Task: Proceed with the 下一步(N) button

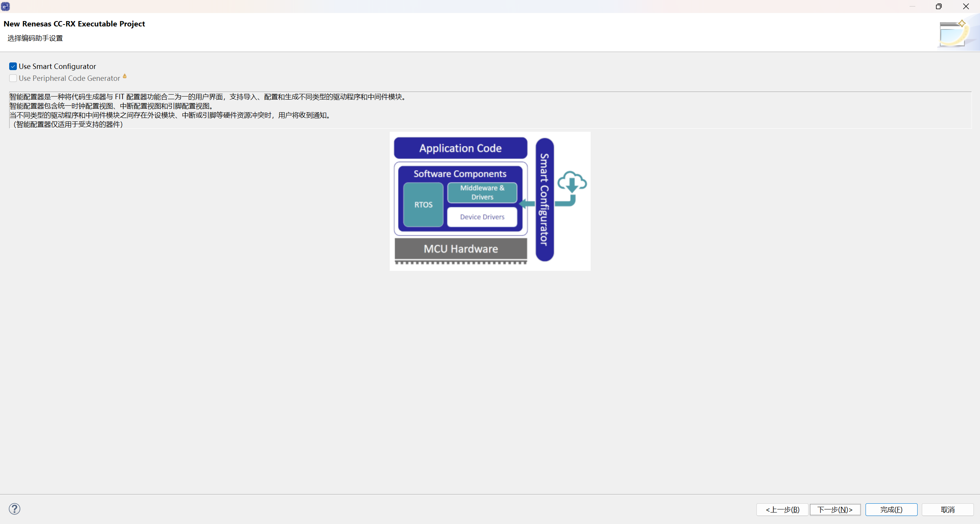Action: pos(835,509)
